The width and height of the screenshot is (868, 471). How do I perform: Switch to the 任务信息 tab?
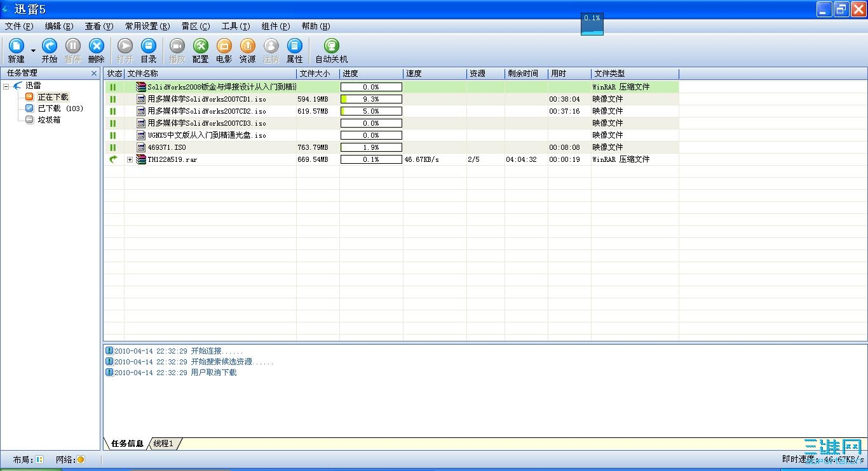point(127,444)
